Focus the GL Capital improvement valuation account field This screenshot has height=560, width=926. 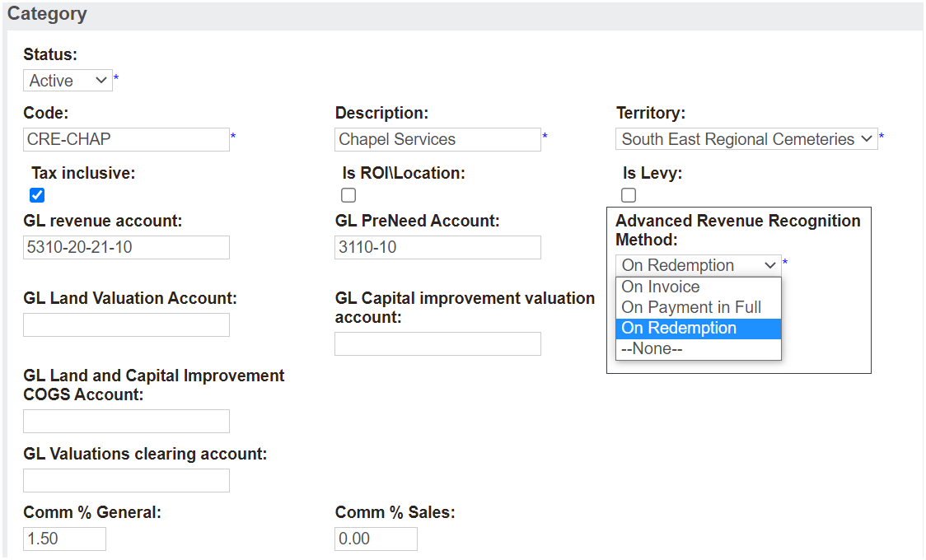pos(437,344)
